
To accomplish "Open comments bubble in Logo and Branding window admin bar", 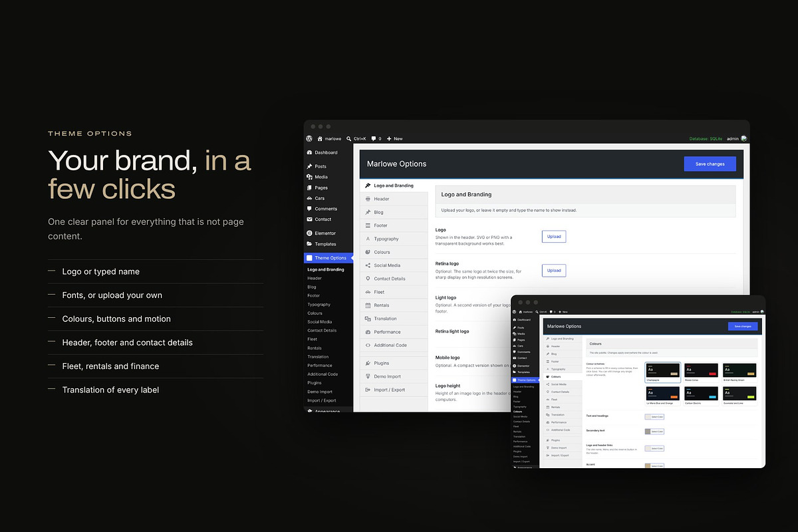I will [x=376, y=138].
